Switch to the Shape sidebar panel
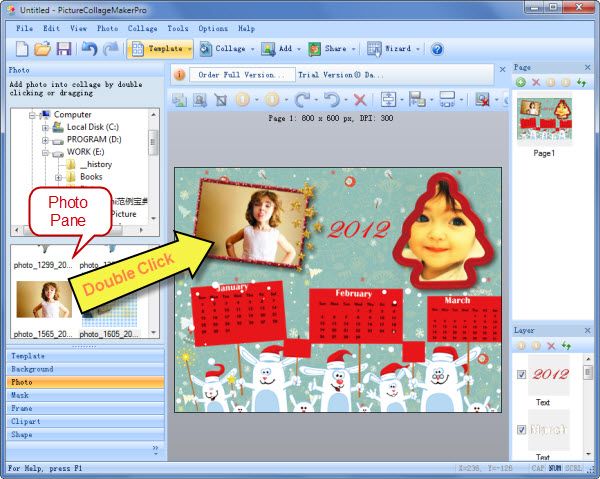This screenshot has width=600, height=479. [85, 434]
